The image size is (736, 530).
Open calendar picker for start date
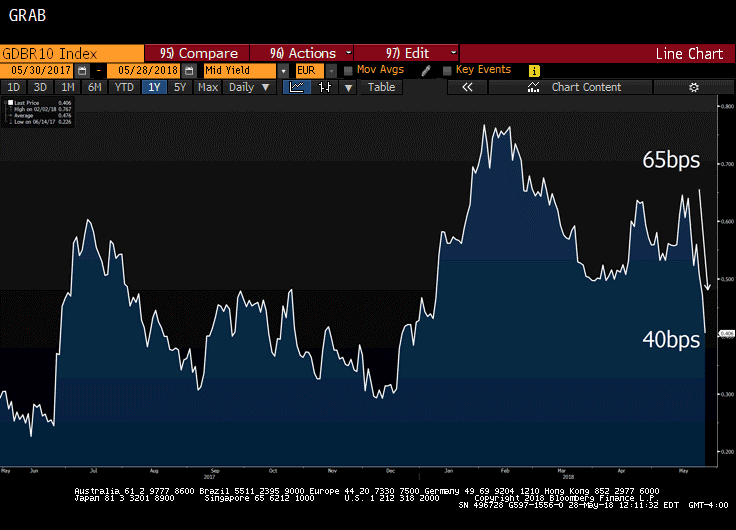coord(82,71)
